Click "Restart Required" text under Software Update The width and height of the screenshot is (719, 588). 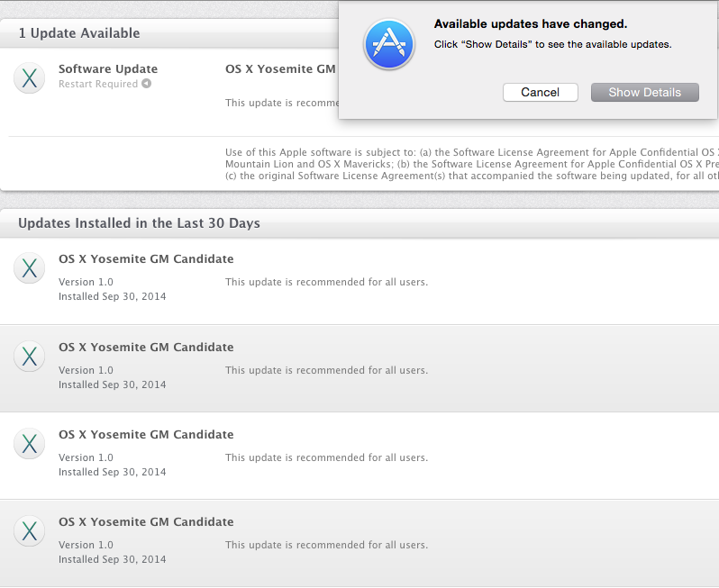click(x=98, y=84)
